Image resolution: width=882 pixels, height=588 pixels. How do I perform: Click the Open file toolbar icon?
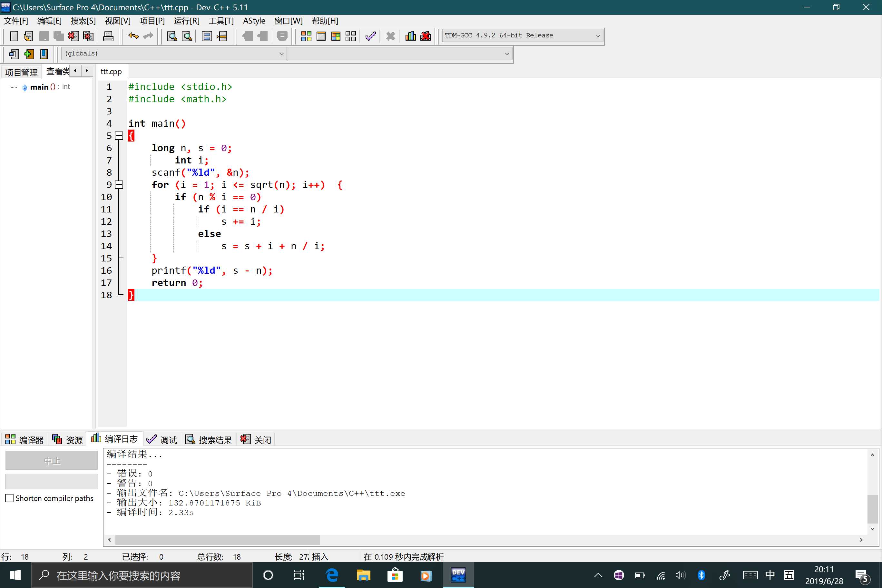pyautogui.click(x=28, y=36)
